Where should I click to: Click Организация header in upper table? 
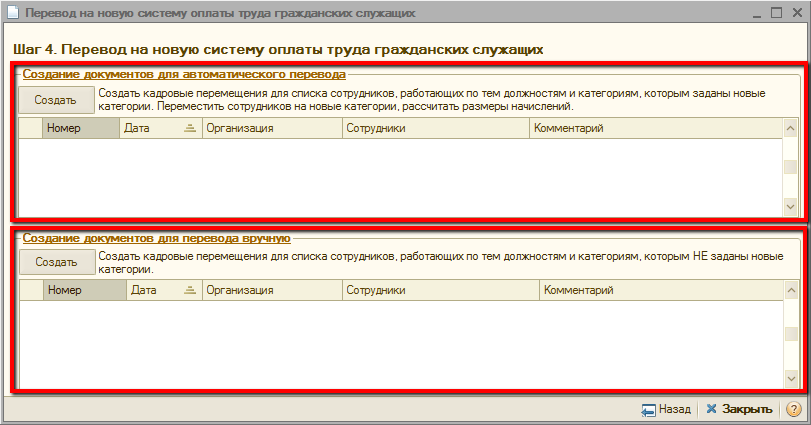(x=270, y=128)
